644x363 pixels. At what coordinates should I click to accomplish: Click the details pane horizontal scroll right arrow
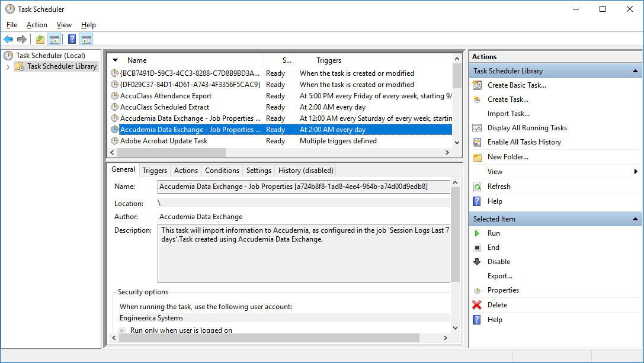pos(445,338)
